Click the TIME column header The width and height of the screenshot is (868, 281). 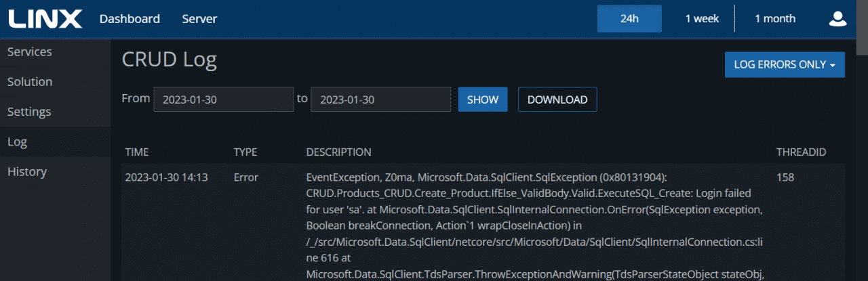pos(137,152)
